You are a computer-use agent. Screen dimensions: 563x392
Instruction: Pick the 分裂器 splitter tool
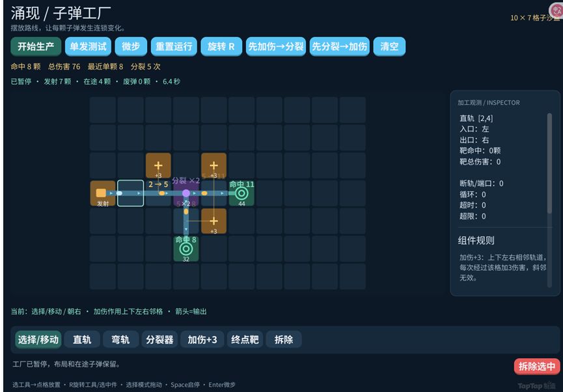pos(159,339)
